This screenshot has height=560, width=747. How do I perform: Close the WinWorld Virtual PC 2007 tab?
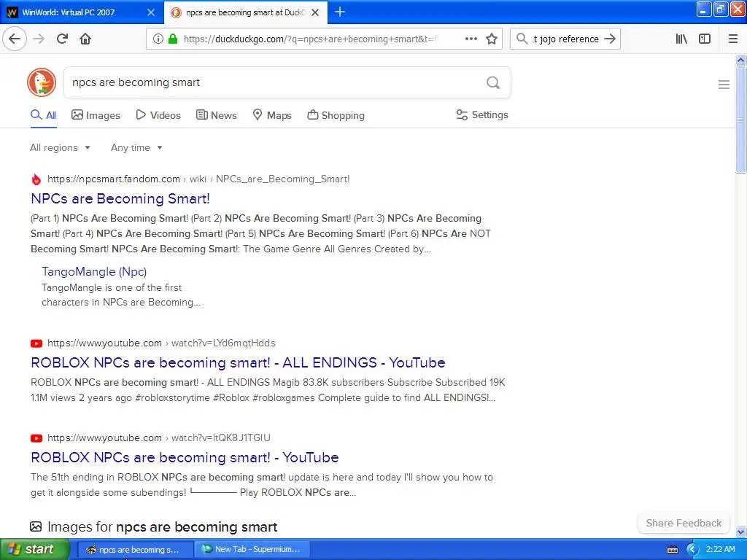click(151, 12)
